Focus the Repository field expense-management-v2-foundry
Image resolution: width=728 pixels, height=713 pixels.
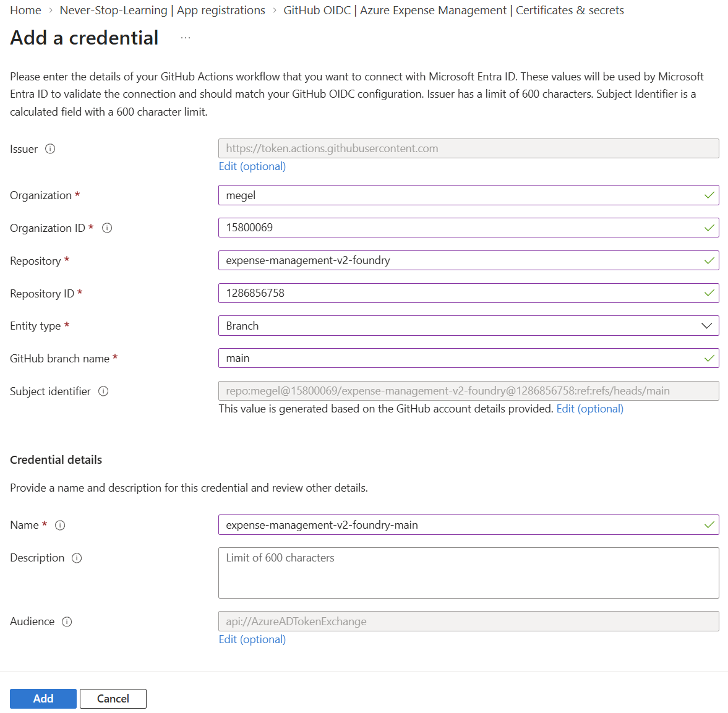[468, 260]
